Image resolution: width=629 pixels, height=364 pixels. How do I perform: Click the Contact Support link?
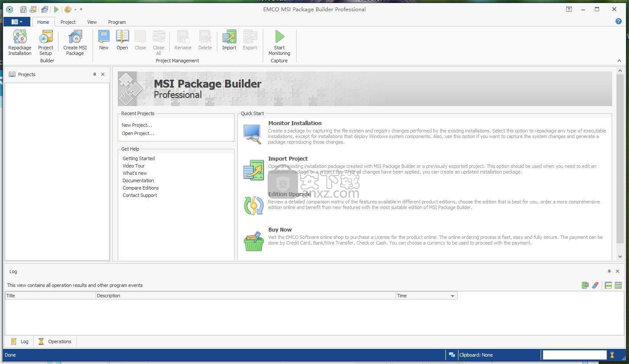coord(139,195)
